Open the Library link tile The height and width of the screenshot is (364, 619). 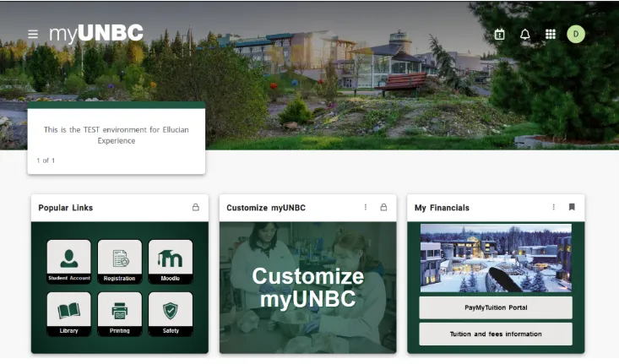[69, 314]
